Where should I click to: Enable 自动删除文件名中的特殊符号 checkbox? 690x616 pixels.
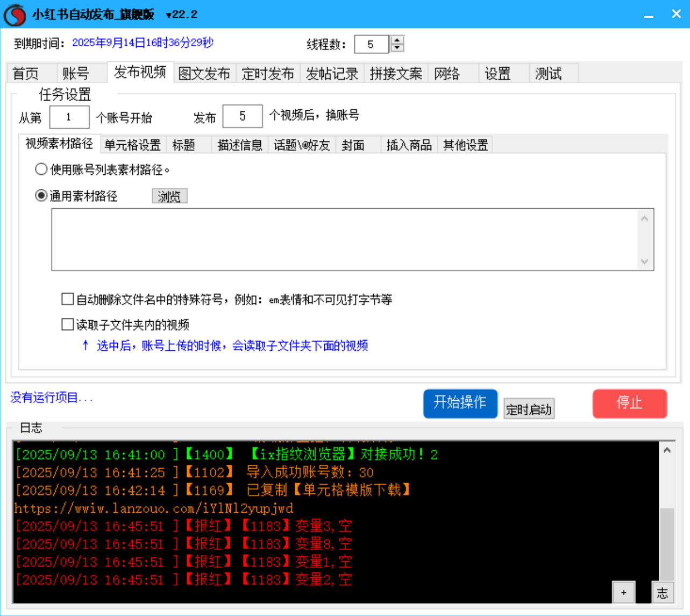(67, 299)
